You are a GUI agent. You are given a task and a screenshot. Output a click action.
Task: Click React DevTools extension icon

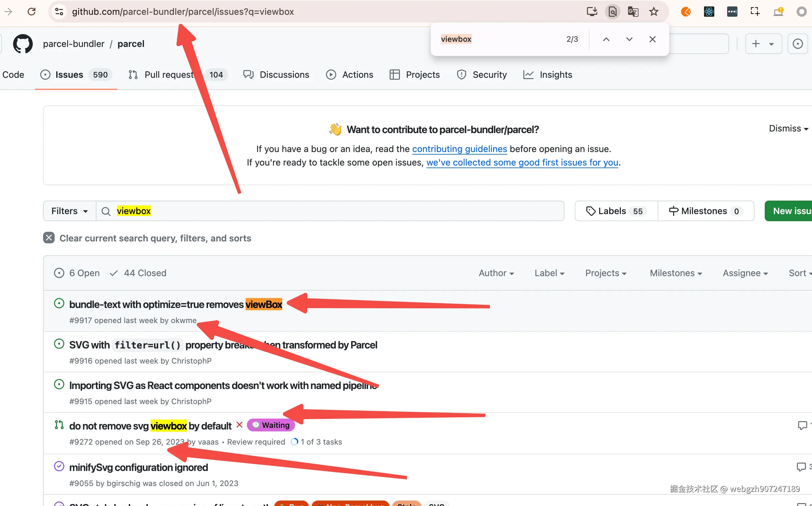coord(708,12)
